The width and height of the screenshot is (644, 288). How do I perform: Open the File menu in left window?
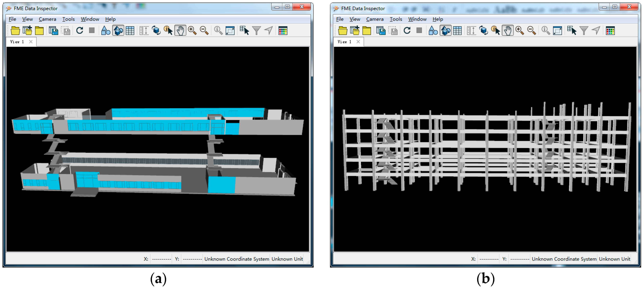12,19
